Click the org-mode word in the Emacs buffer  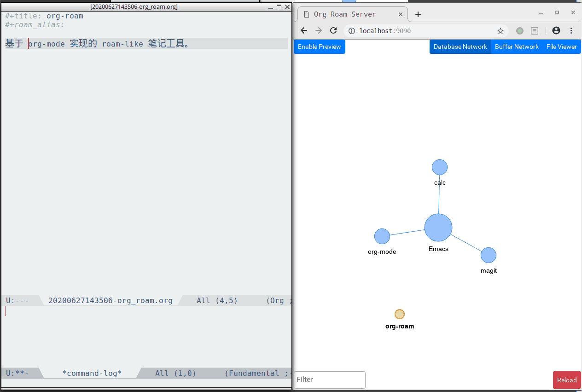47,44
